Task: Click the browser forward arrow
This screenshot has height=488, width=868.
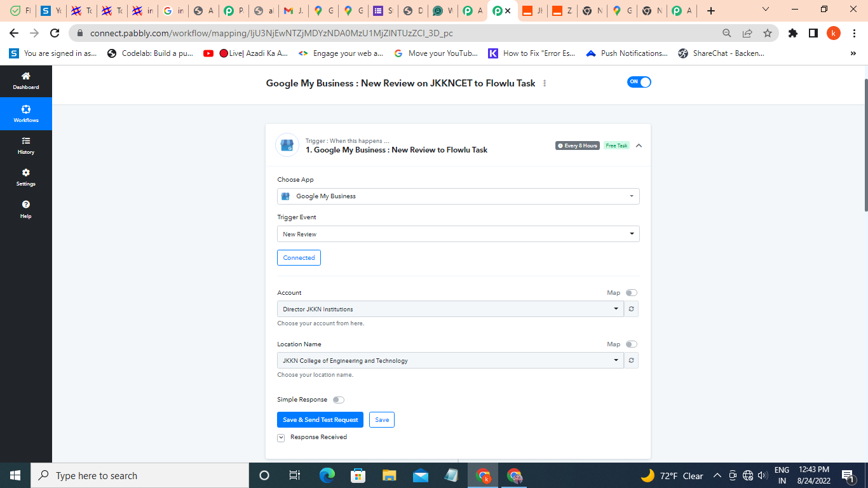Action: click(x=34, y=33)
